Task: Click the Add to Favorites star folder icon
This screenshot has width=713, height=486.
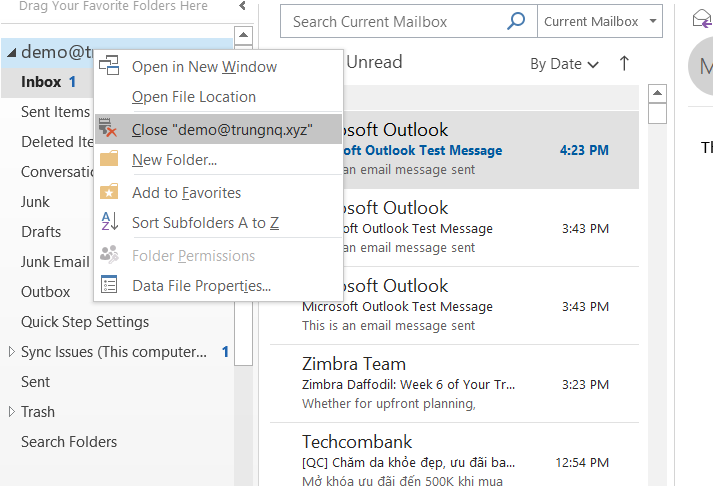Action: pos(109,191)
